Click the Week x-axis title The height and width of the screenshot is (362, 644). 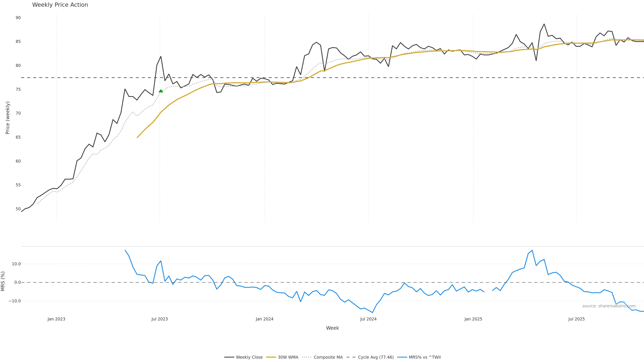[x=332, y=328]
